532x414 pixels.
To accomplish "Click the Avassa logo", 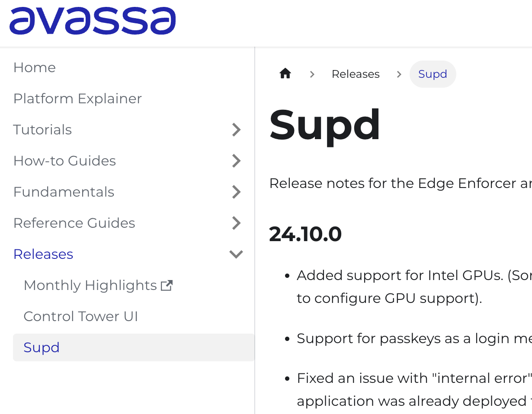I will pyautogui.click(x=93, y=21).
